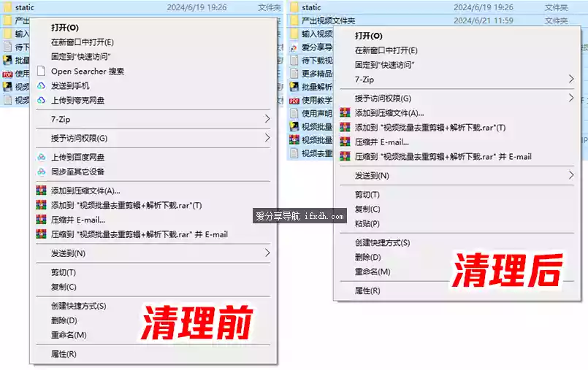Choose 打开(O) in the left context menu

point(65,28)
